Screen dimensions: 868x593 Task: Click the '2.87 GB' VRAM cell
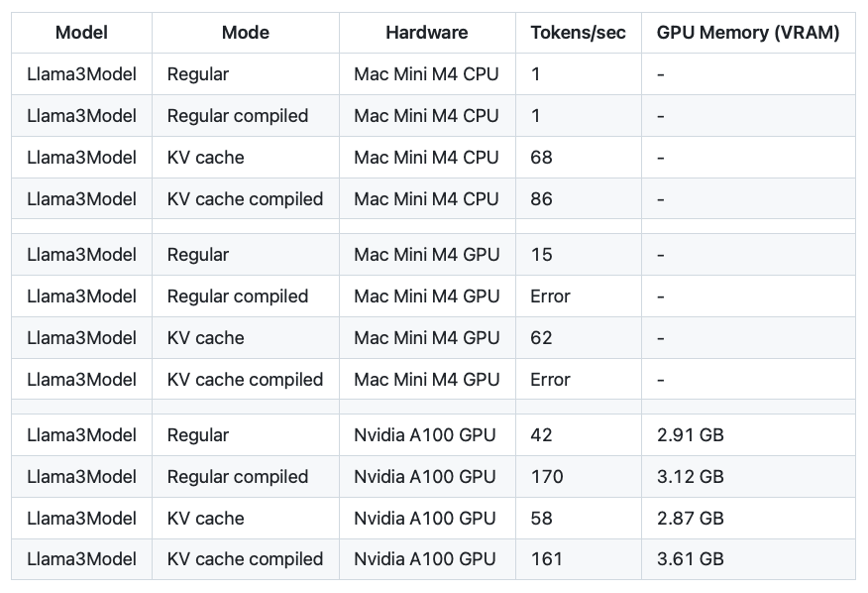coord(691,519)
